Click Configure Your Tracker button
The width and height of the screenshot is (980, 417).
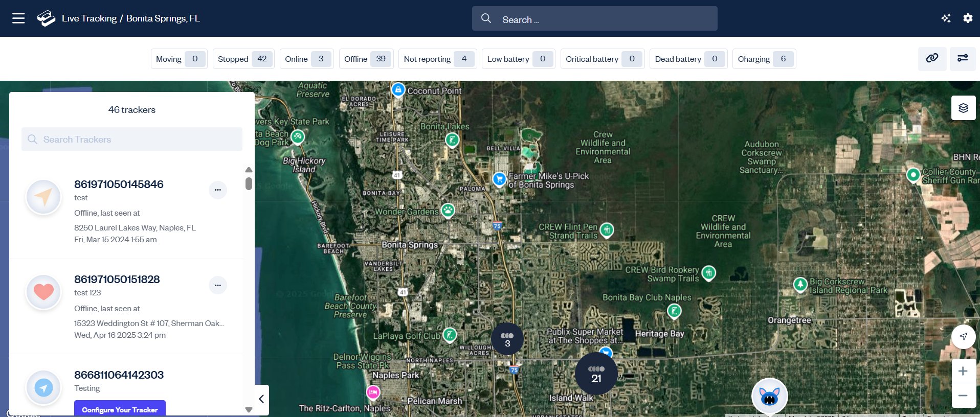(x=120, y=409)
